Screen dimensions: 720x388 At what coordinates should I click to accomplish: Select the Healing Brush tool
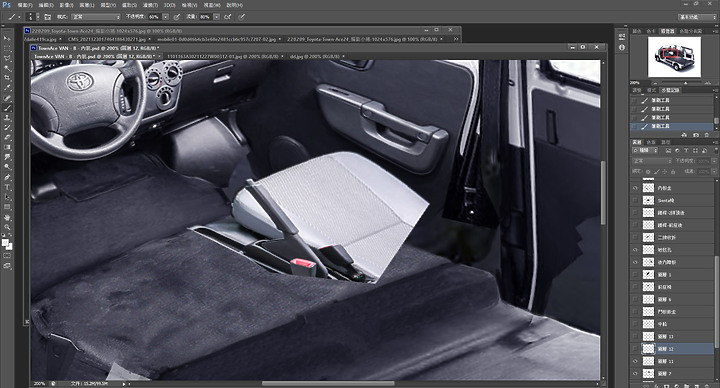(x=7, y=98)
